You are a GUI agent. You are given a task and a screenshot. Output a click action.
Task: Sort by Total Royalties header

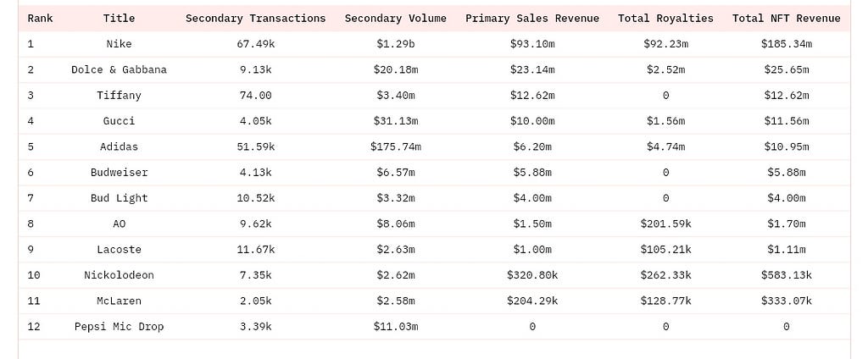click(x=666, y=19)
